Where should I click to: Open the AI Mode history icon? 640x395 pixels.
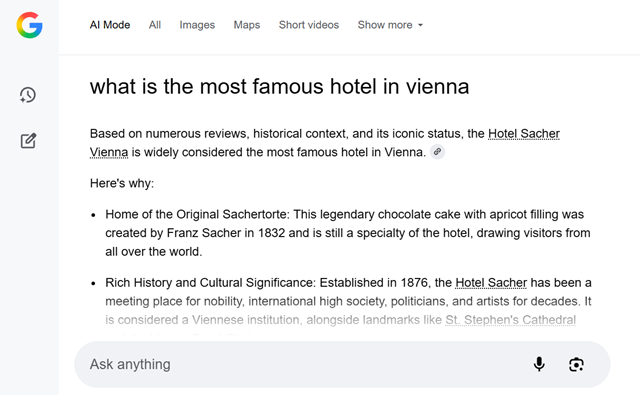(28, 95)
